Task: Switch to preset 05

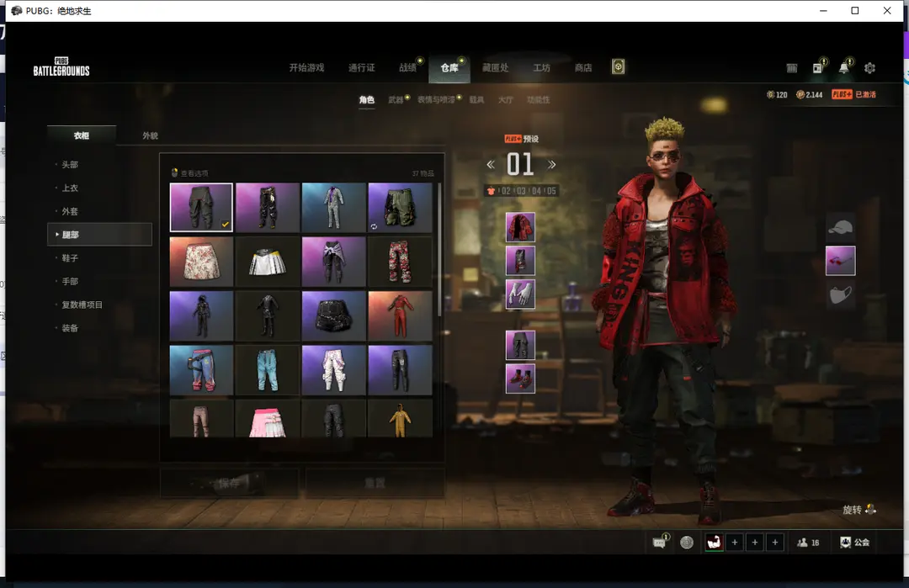Action: (x=550, y=191)
